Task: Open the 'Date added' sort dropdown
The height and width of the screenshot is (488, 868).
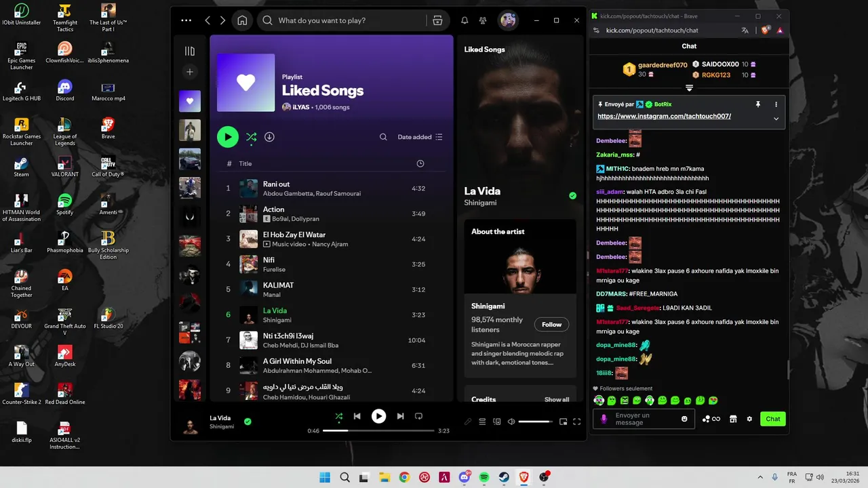Action: tap(420, 137)
